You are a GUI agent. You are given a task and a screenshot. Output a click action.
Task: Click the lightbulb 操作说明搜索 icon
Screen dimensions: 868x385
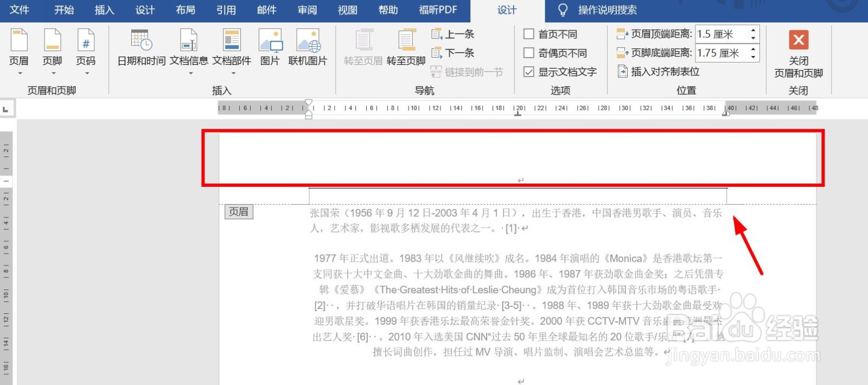point(563,10)
